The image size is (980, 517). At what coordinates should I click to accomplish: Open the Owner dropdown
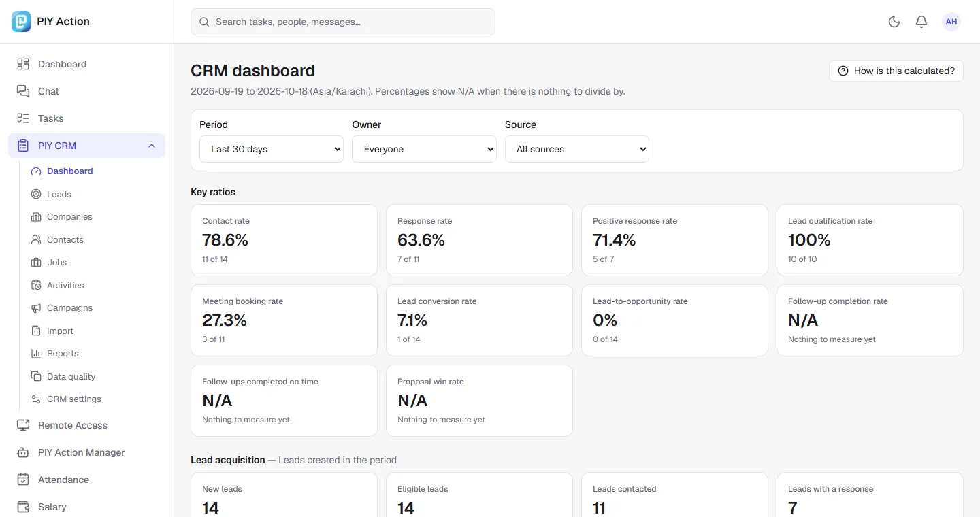point(424,149)
